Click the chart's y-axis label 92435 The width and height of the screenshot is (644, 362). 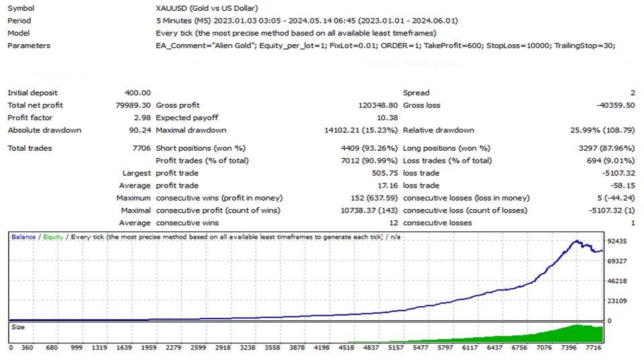click(x=617, y=241)
